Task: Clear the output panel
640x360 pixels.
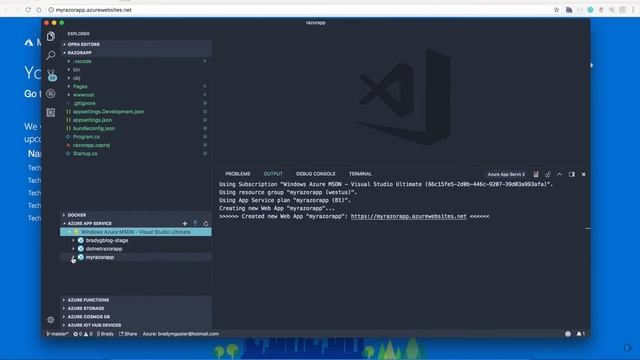Action: pos(536,174)
